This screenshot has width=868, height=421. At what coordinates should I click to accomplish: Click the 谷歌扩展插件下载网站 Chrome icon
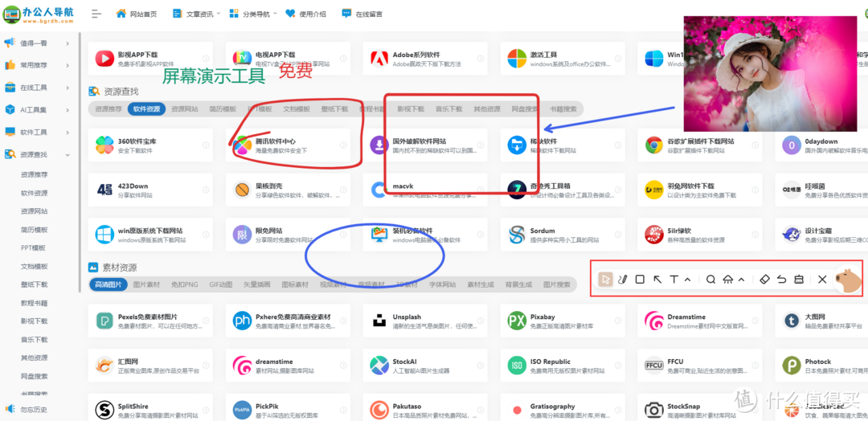[x=653, y=145]
